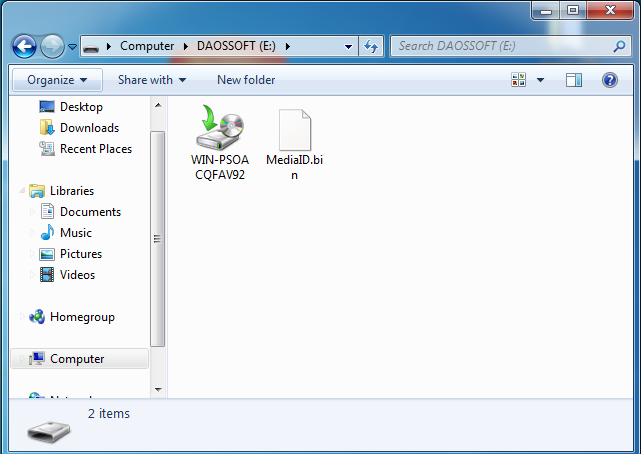The width and height of the screenshot is (641, 454).
Task: Open the Documents library
Action: (90, 212)
